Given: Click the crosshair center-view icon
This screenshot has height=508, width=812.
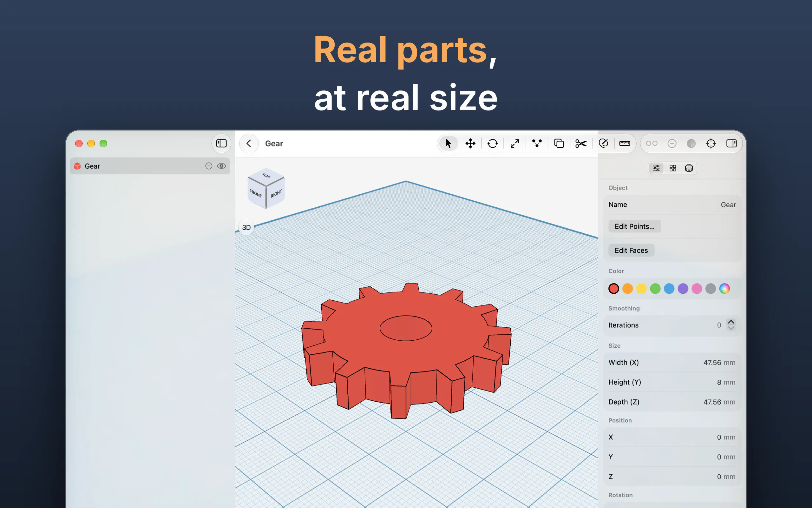Looking at the screenshot, I should coord(711,144).
